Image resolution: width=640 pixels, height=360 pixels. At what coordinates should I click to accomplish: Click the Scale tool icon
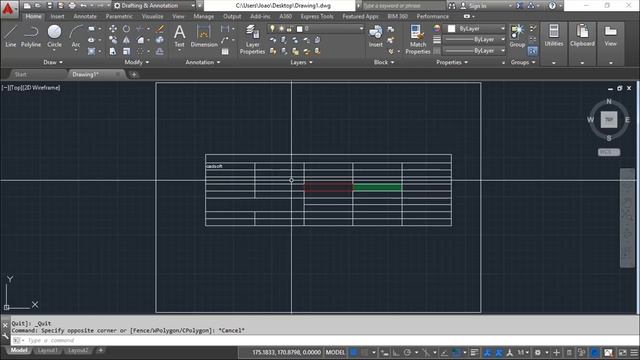pos(127,51)
